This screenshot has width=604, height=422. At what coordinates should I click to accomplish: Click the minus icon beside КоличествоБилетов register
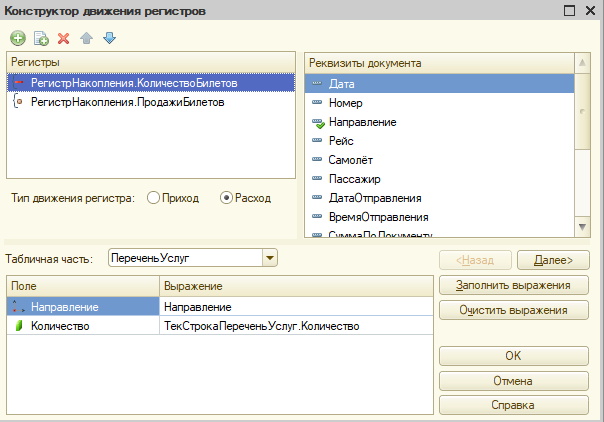pos(17,82)
